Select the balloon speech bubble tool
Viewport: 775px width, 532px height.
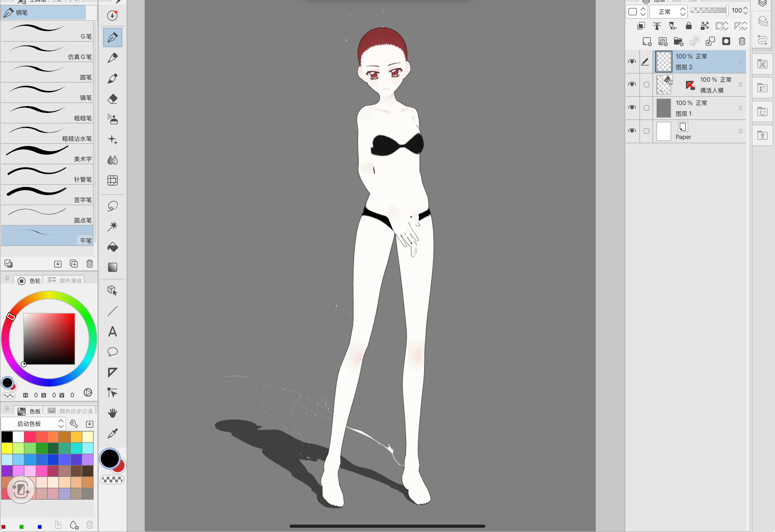(x=112, y=352)
